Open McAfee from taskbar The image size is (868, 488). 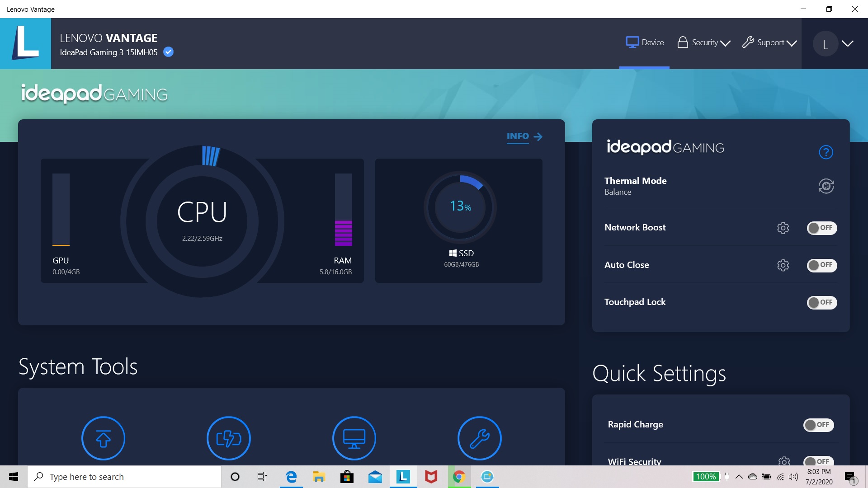tap(431, 477)
